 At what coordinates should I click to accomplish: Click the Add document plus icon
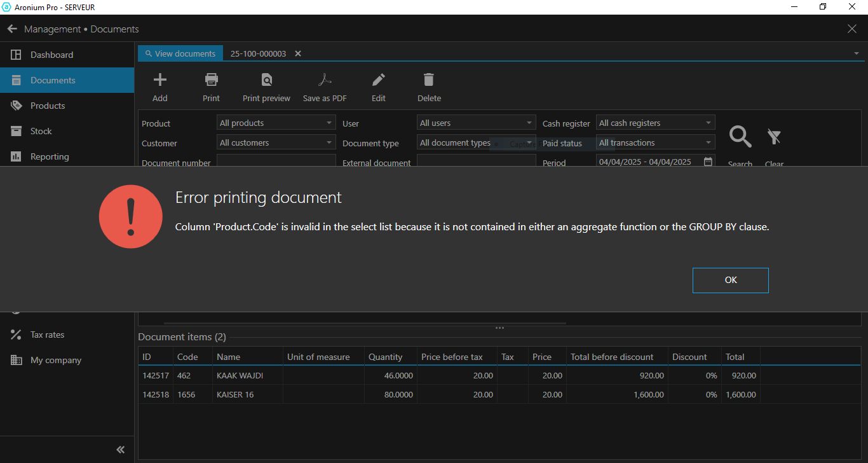(160, 80)
